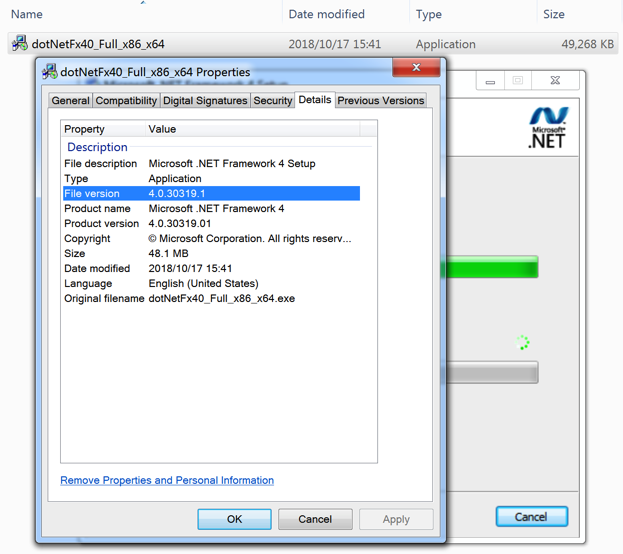Click the Properties dialog title bar icon
The height and width of the screenshot is (554, 623).
(x=50, y=72)
